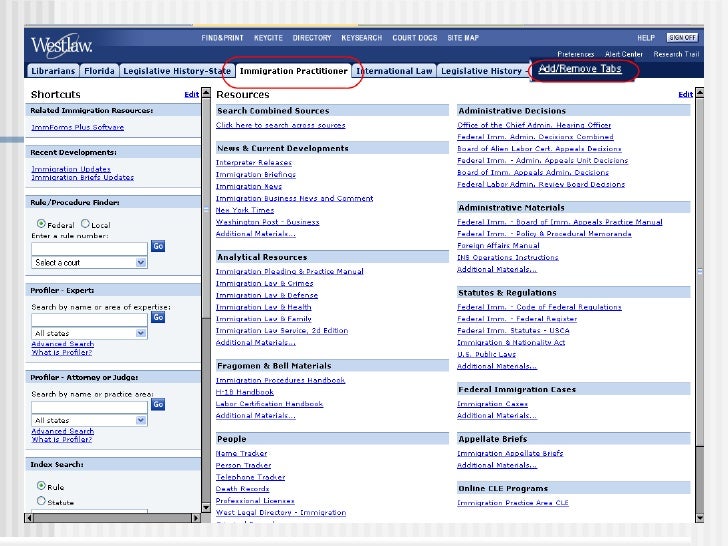This screenshot has width=728, height=546.
Task: Click the rule number input field
Action: [x=89, y=248]
